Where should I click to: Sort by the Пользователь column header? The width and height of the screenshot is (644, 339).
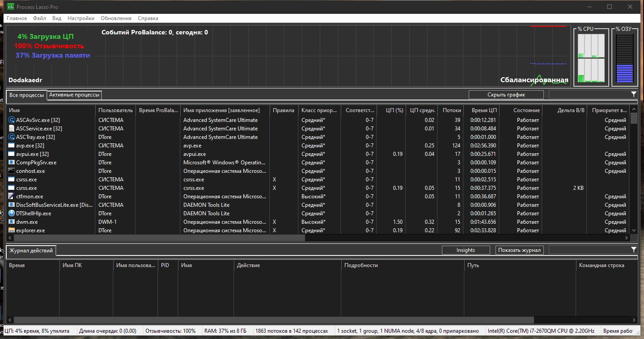pyautogui.click(x=115, y=110)
